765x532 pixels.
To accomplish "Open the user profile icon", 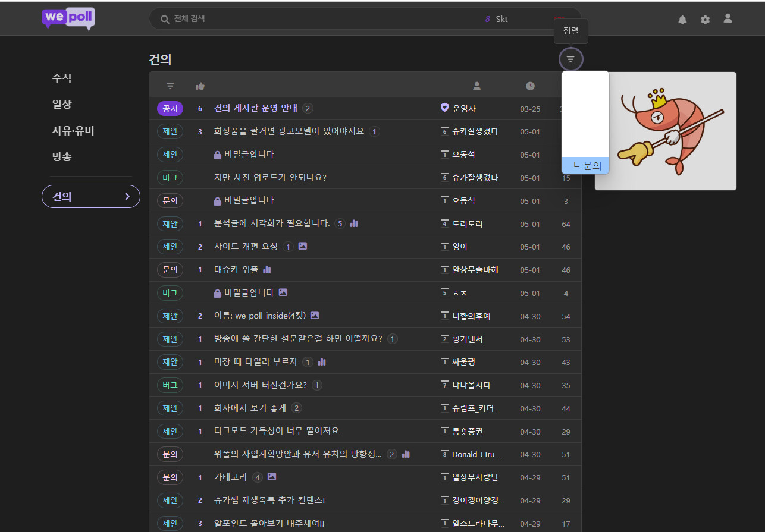I will pyautogui.click(x=728, y=18).
